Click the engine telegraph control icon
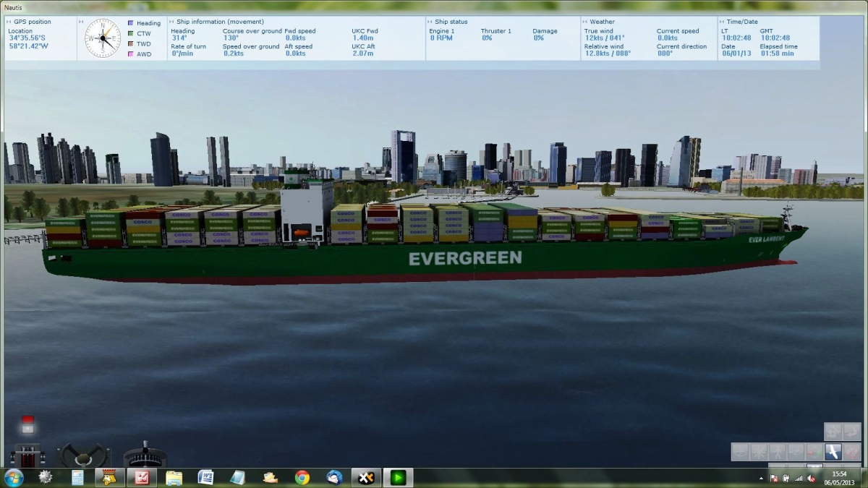Image resolution: width=868 pixels, height=488 pixels. [27, 457]
